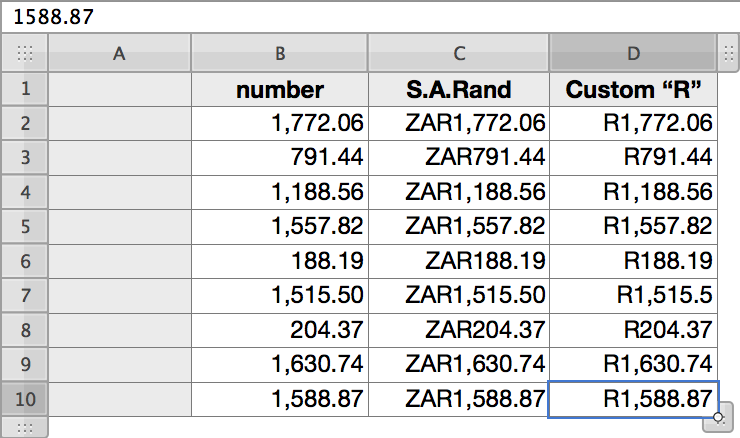This screenshot has width=740, height=438.
Task: Click the Custom "R" header cell
Action: pos(633,89)
